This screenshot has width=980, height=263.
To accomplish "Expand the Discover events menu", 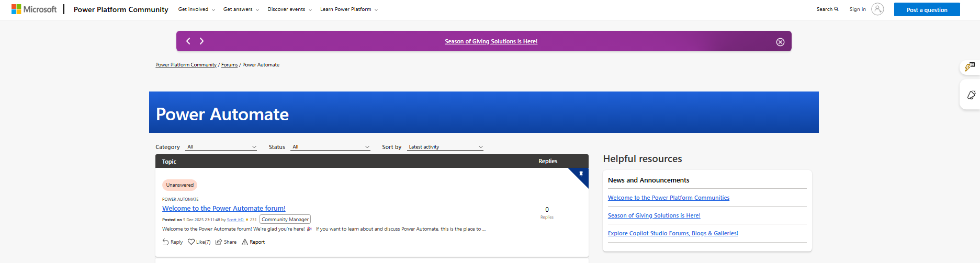I will [x=290, y=9].
